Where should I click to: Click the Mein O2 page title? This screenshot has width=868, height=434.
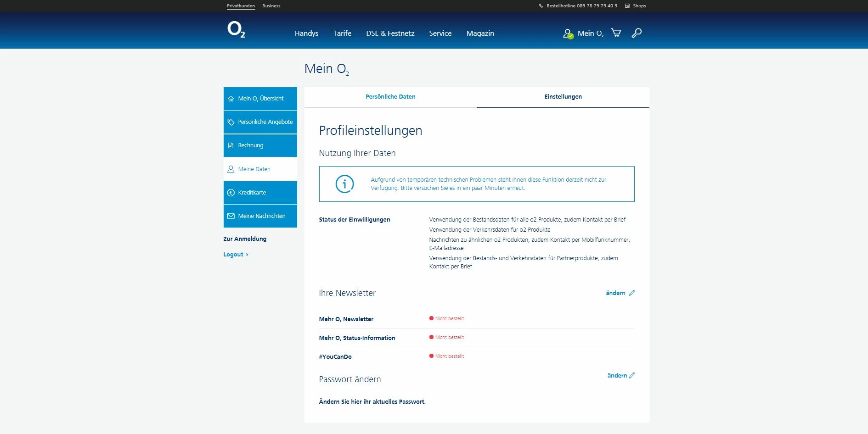327,69
